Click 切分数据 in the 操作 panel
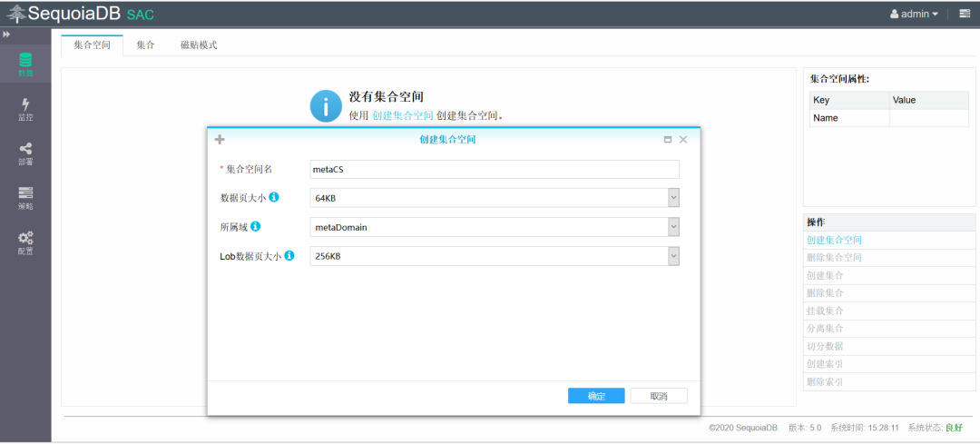 coord(825,346)
